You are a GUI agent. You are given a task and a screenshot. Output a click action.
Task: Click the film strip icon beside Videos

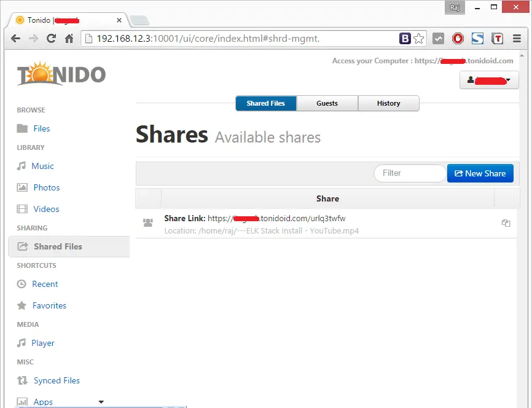click(22, 209)
